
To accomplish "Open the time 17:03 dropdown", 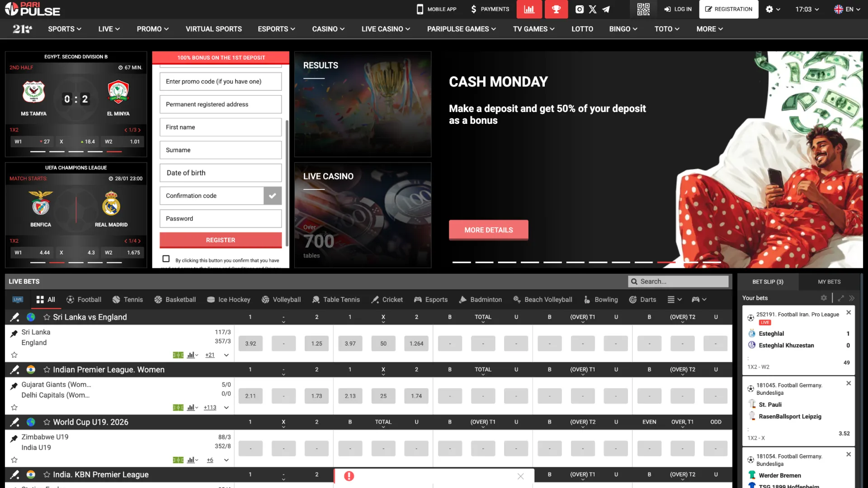I will 807,9.
